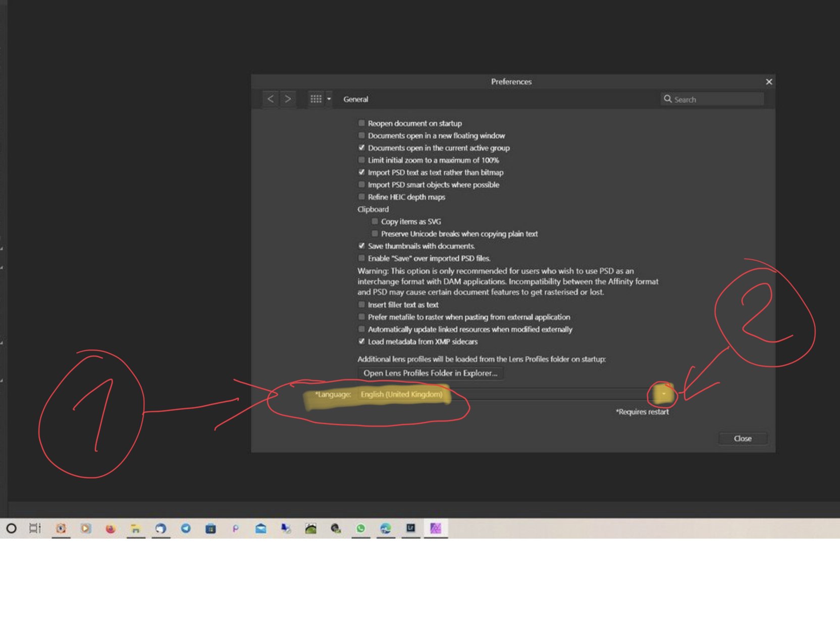The width and height of the screenshot is (840, 630).
Task: Open Lightroom from the taskbar
Action: coord(411,529)
